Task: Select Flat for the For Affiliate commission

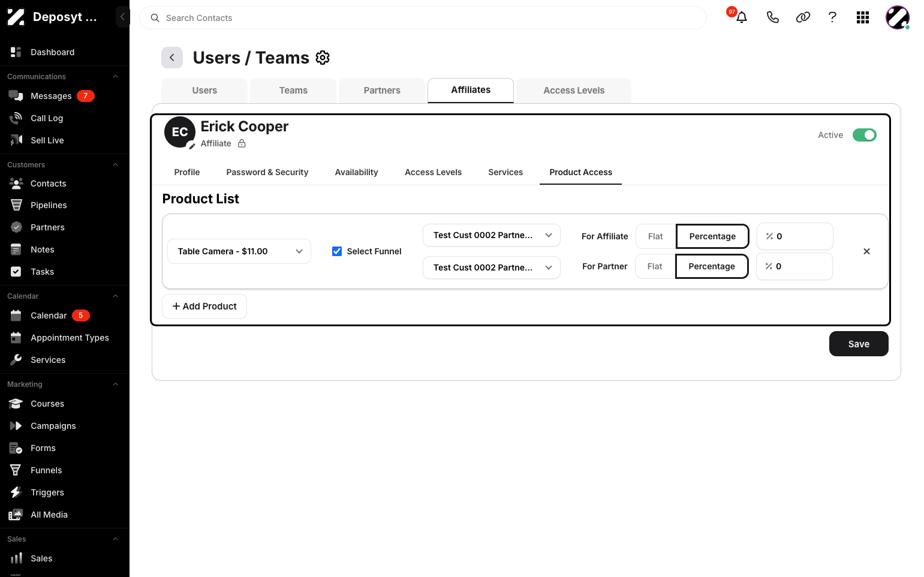Action: click(655, 236)
